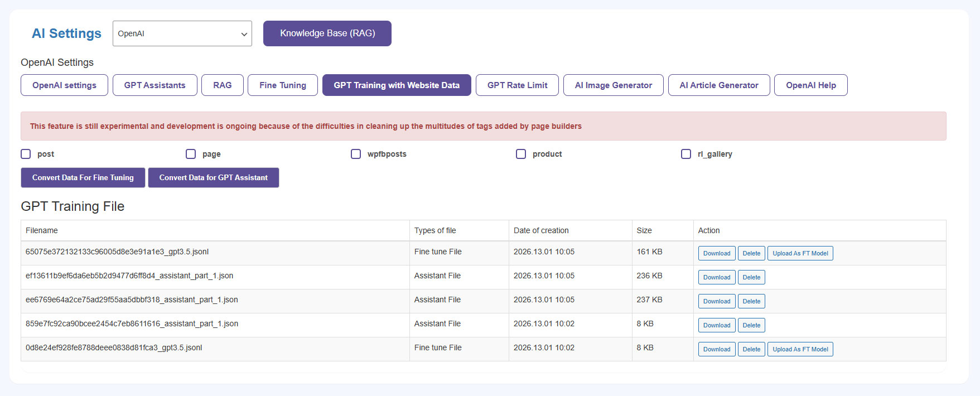Click the Knowledge Base (RAG) button

coord(327,33)
